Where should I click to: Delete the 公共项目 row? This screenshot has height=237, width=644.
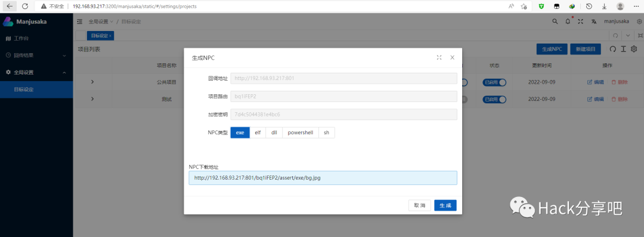pos(620,82)
